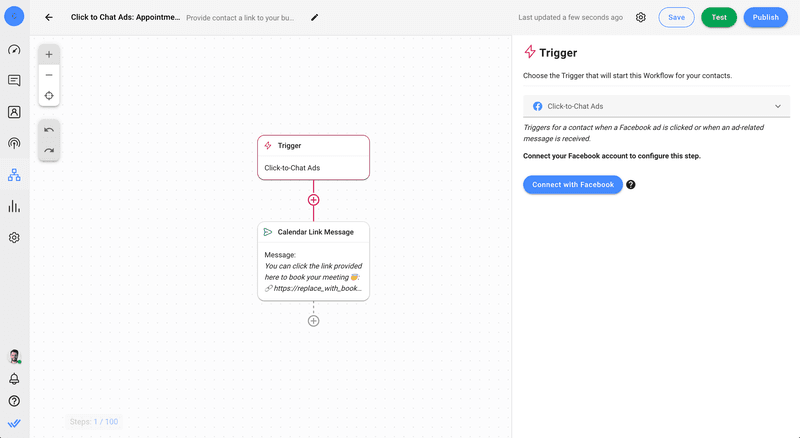Edit workflow name with the pencil icon
Viewport: 800px width, 438px height.
(315, 17)
